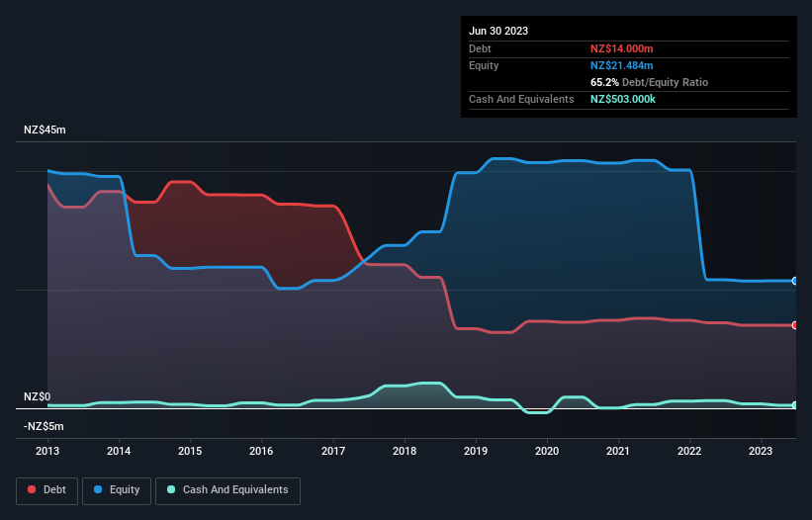Select the 2020 x-axis label
The width and height of the screenshot is (812, 520).
coord(547,451)
